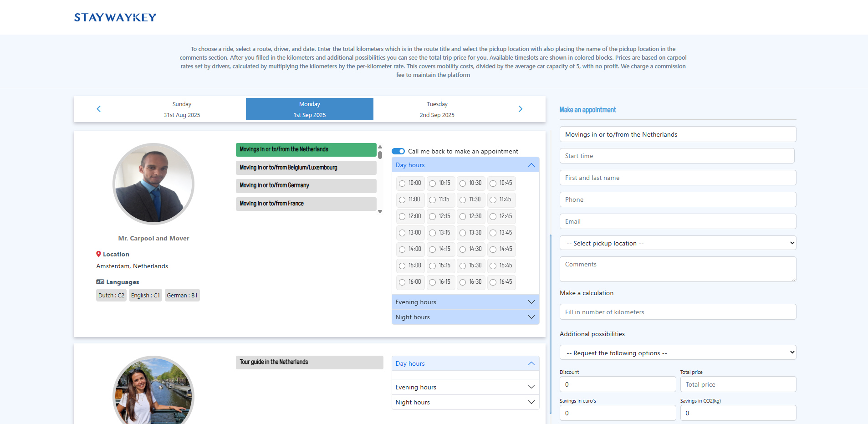Image resolution: width=868 pixels, height=424 pixels.
Task: Choose Moving in or to/from France route
Action: click(x=306, y=204)
